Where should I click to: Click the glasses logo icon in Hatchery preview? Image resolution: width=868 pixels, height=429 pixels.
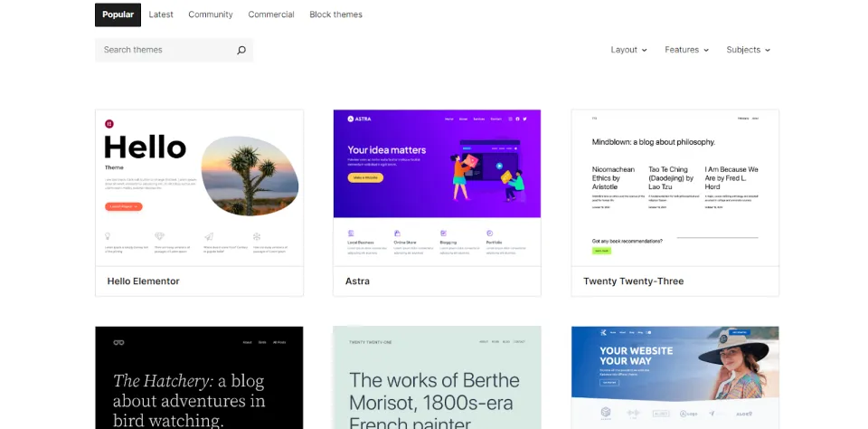coord(118,342)
